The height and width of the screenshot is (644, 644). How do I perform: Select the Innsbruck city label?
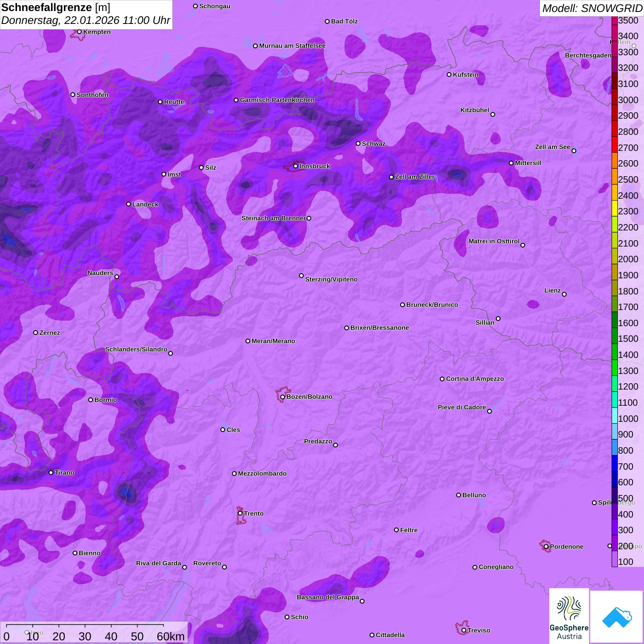point(315,166)
